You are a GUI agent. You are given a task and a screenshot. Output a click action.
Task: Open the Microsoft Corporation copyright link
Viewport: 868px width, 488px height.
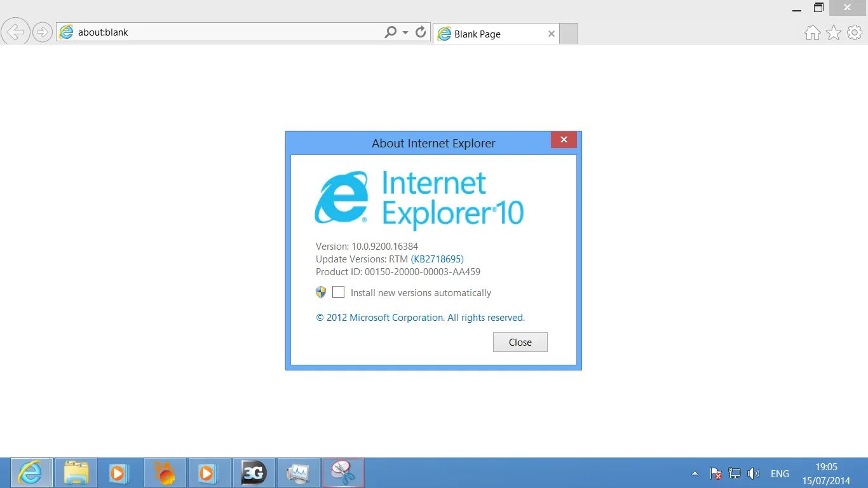[x=421, y=318]
